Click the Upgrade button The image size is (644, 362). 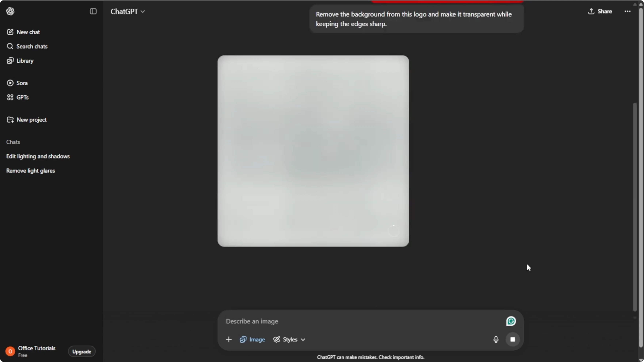pyautogui.click(x=82, y=351)
